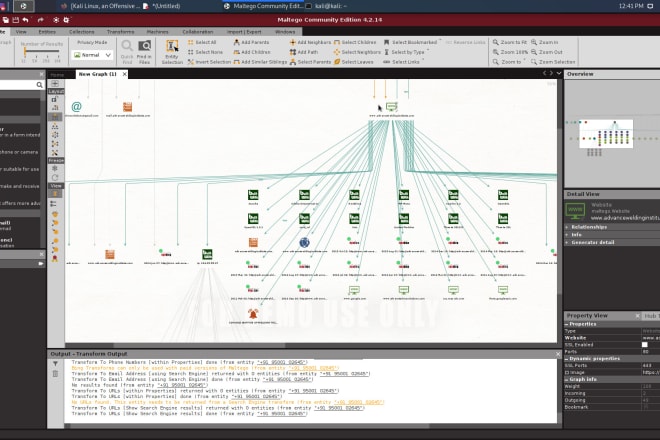This screenshot has height=440, width=660.
Task: Click Zoom Selection
Action: [553, 62]
